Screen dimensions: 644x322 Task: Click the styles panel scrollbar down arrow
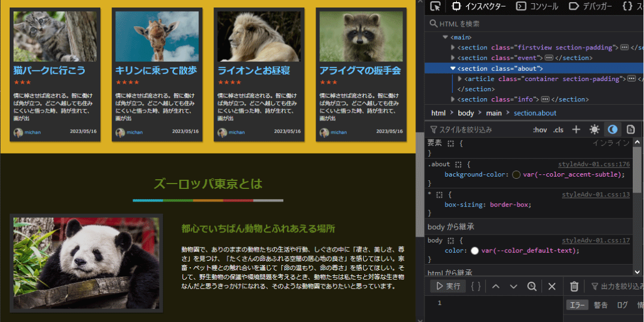click(x=638, y=272)
